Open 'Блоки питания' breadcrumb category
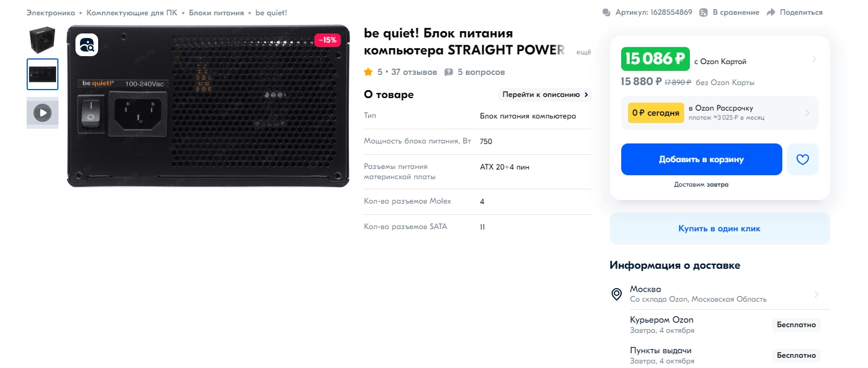Screen dimensions: 868x368 tap(216, 12)
